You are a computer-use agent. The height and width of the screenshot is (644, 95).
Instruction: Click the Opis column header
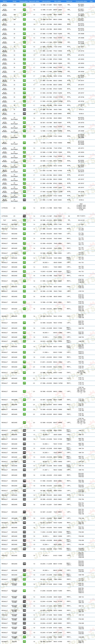(x=91, y=1)
